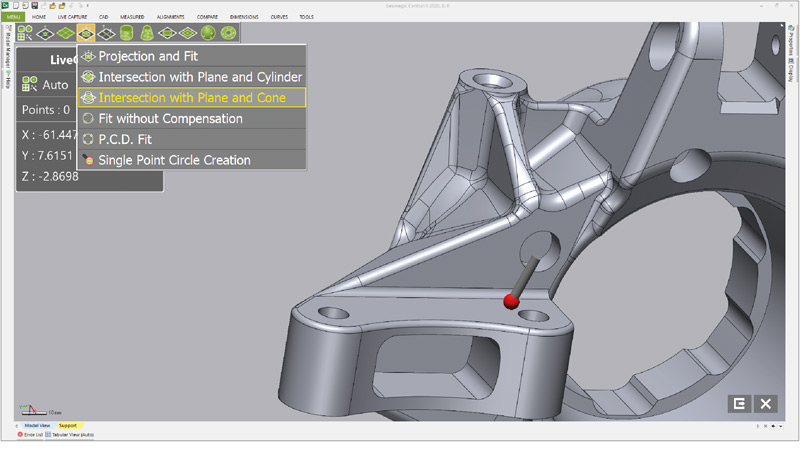Click the highlighted circle feature icon

coord(86,34)
